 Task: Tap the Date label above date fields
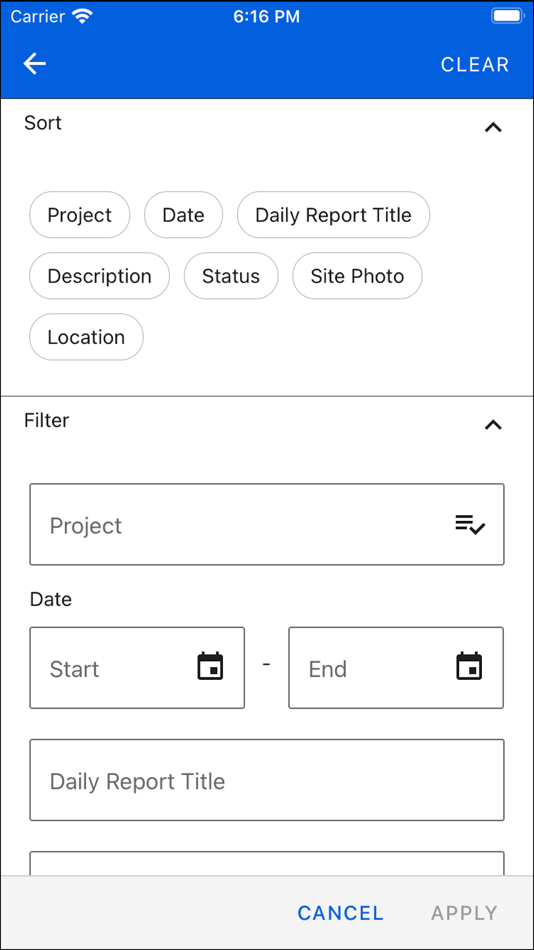click(51, 600)
